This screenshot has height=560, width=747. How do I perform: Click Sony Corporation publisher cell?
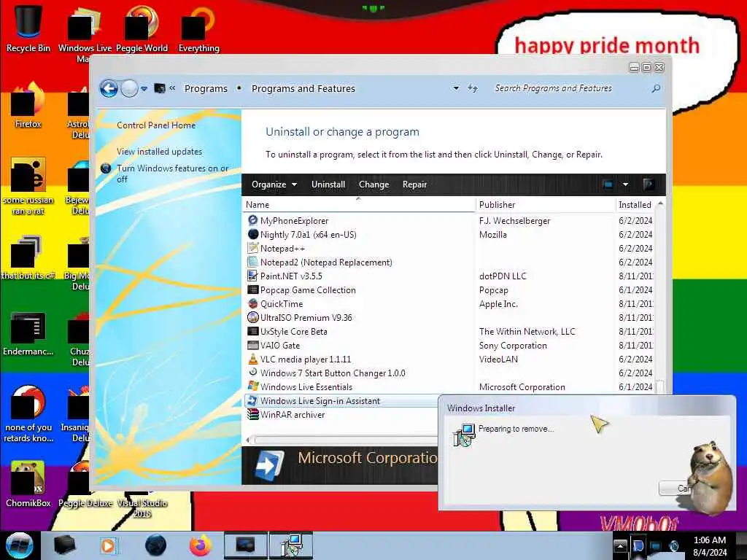point(513,345)
